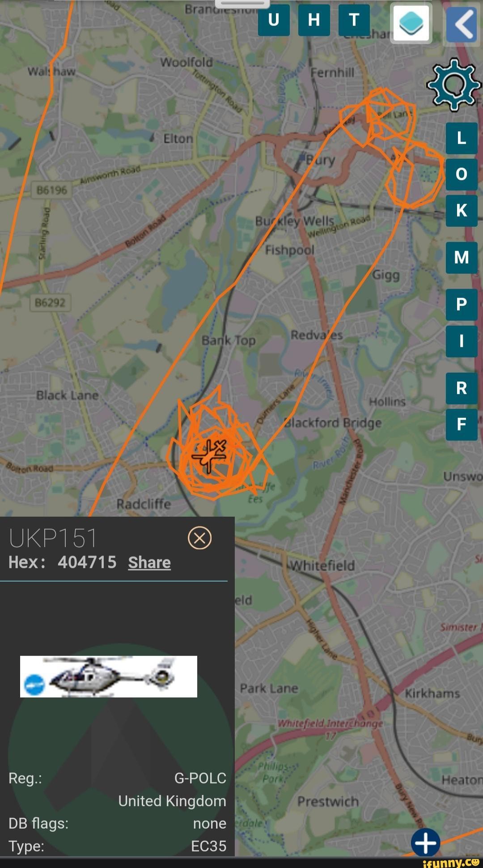
Task: Open the Share link next to the hex code
Action: pos(149,562)
